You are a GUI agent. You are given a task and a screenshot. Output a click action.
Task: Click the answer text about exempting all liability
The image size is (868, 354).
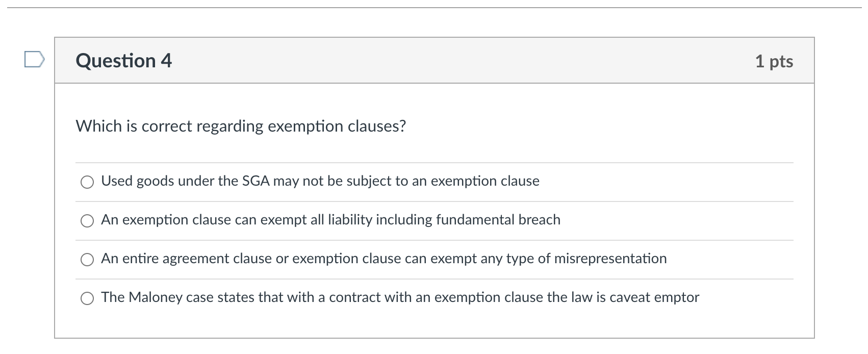(x=330, y=220)
